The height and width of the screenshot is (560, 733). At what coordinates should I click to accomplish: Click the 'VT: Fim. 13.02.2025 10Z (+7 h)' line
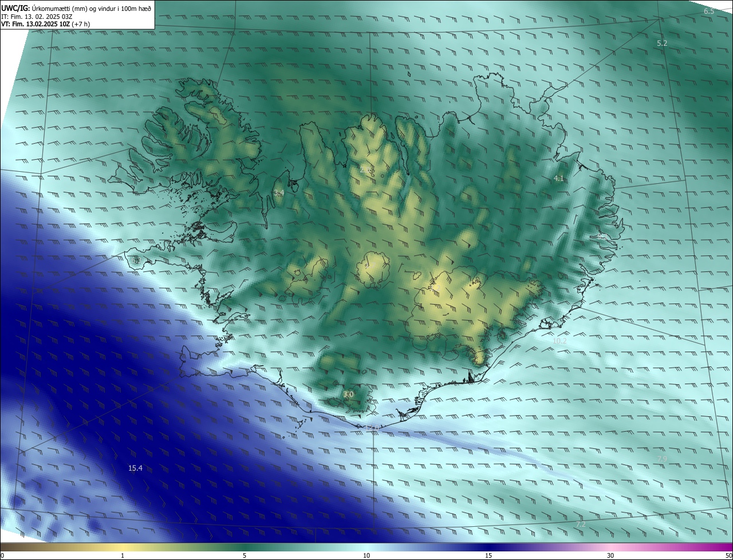[x=46, y=24]
